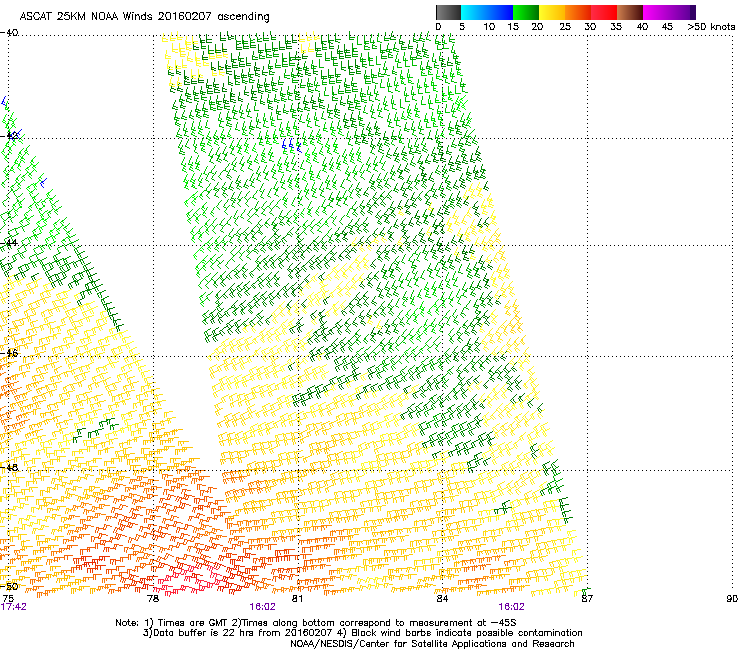
Task: Click the legend tick label '25'
Action: [565, 27]
